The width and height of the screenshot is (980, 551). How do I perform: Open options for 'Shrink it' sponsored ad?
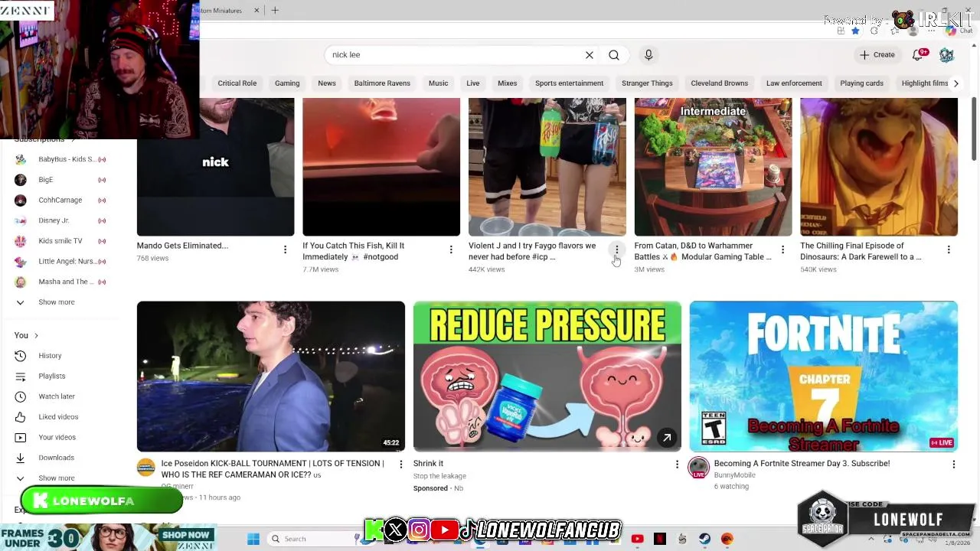[x=677, y=465]
